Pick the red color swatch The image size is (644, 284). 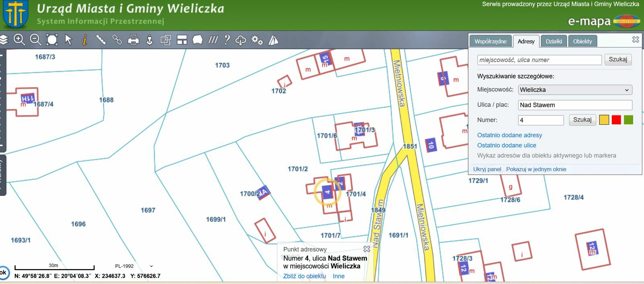tap(616, 120)
